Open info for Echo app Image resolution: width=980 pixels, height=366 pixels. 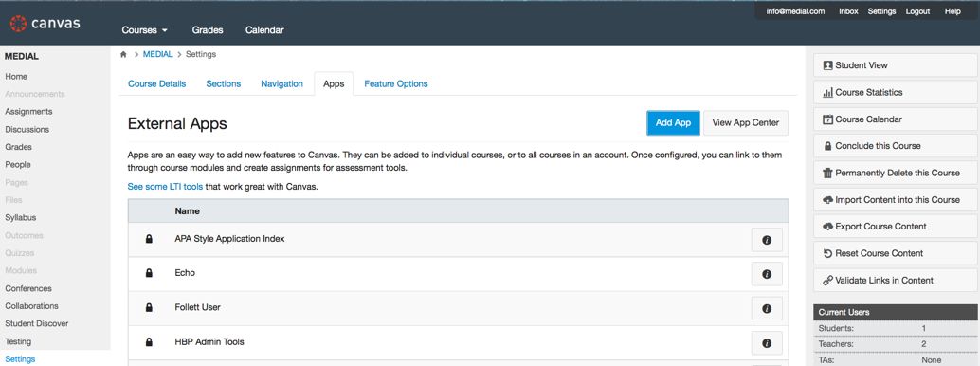767,274
